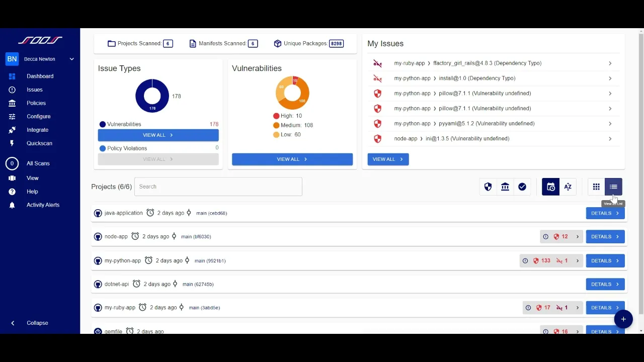Click the java-application project name
This screenshot has height=362, width=644.
123,213
